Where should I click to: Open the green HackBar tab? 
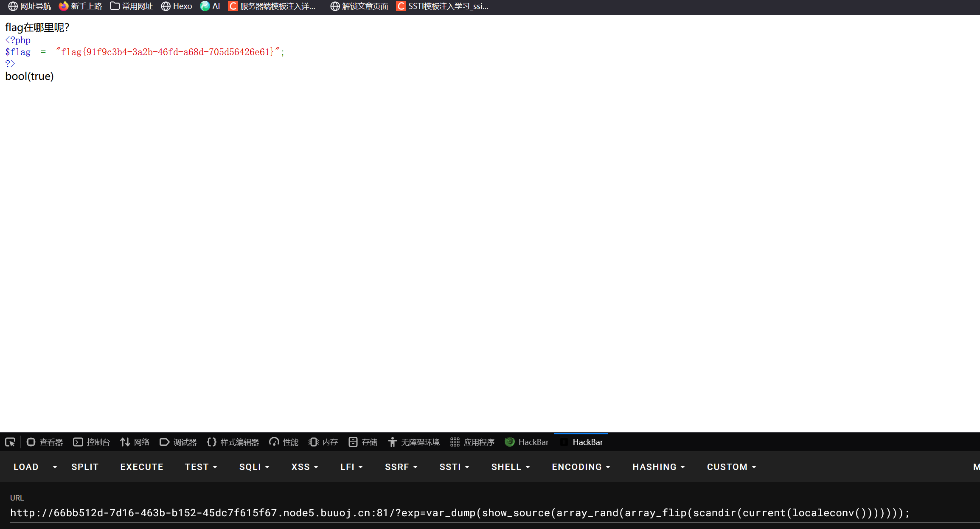pos(527,442)
